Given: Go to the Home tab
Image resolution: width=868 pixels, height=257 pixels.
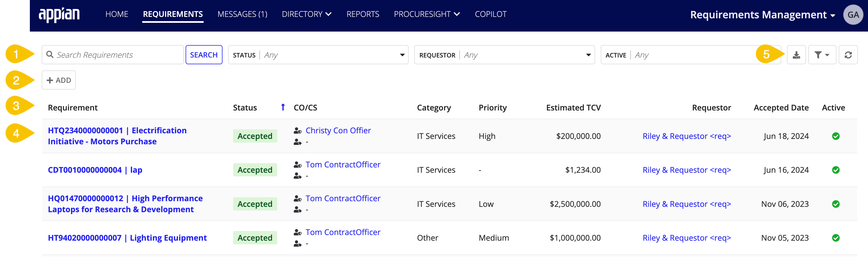Looking at the screenshot, I should pos(117,14).
